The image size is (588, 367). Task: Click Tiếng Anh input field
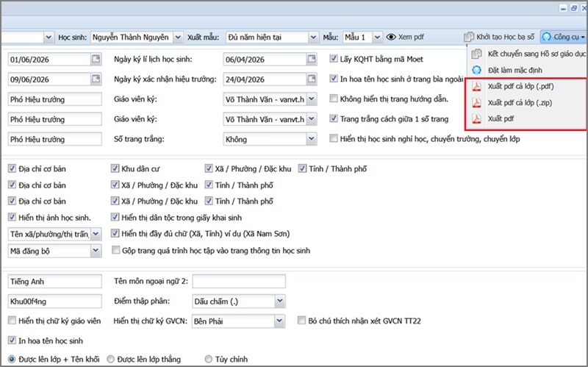[54, 282]
